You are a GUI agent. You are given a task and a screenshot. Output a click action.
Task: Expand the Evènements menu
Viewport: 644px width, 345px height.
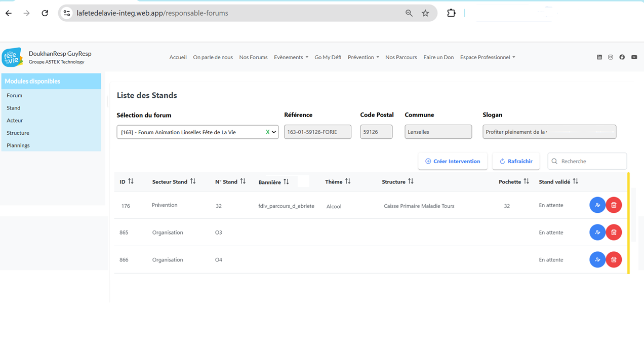(291, 57)
